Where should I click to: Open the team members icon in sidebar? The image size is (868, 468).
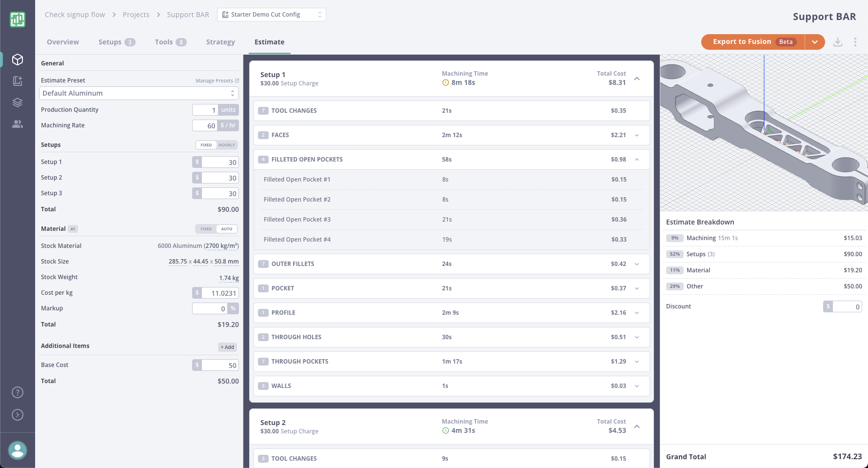[x=18, y=124]
